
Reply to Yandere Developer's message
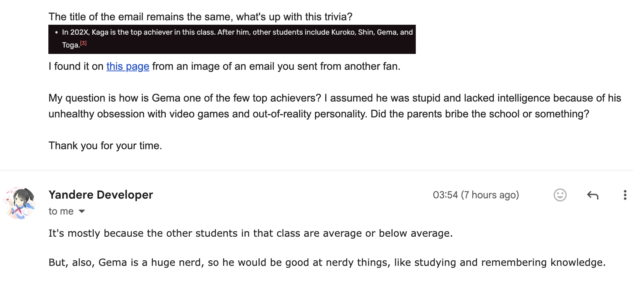coord(592,195)
